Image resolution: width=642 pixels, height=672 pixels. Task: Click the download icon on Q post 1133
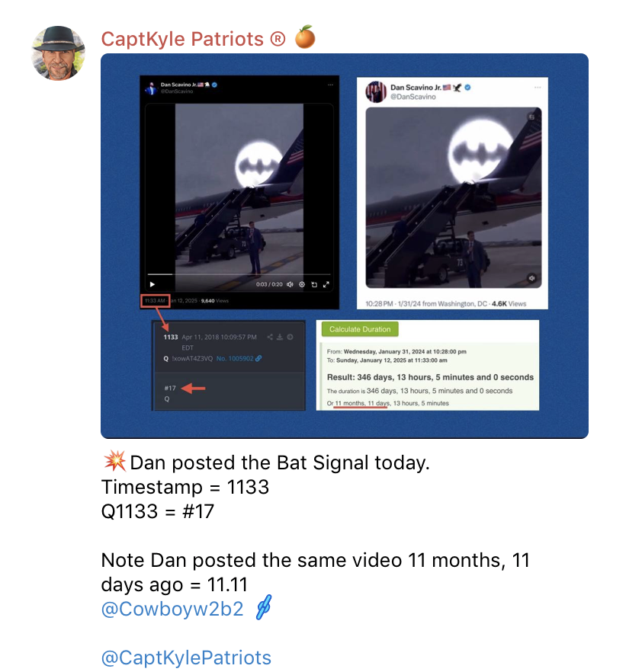tap(280, 338)
